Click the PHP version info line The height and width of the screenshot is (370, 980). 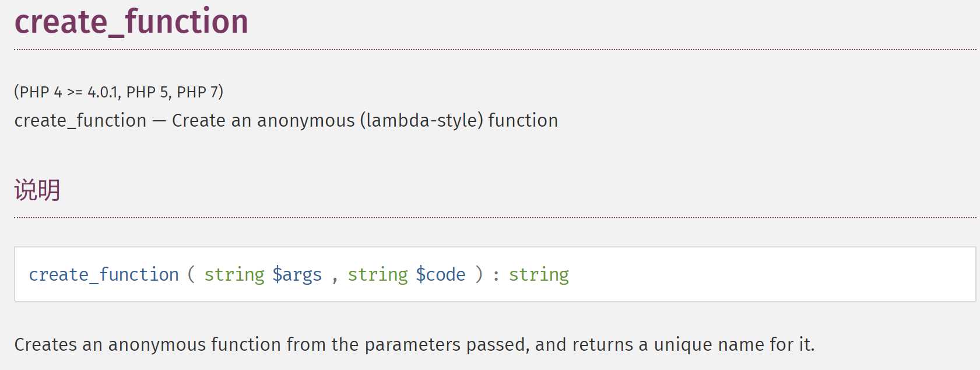click(x=119, y=92)
